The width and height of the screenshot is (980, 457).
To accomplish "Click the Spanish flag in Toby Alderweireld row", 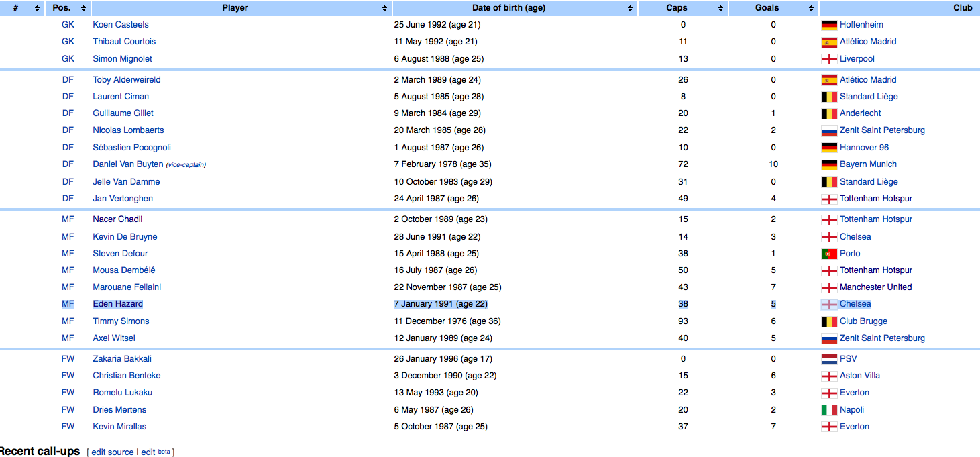I will (x=829, y=80).
